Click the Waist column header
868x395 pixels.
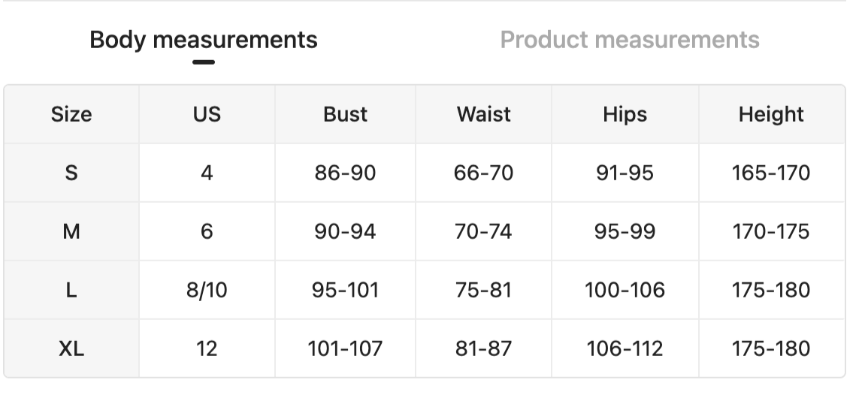click(483, 114)
